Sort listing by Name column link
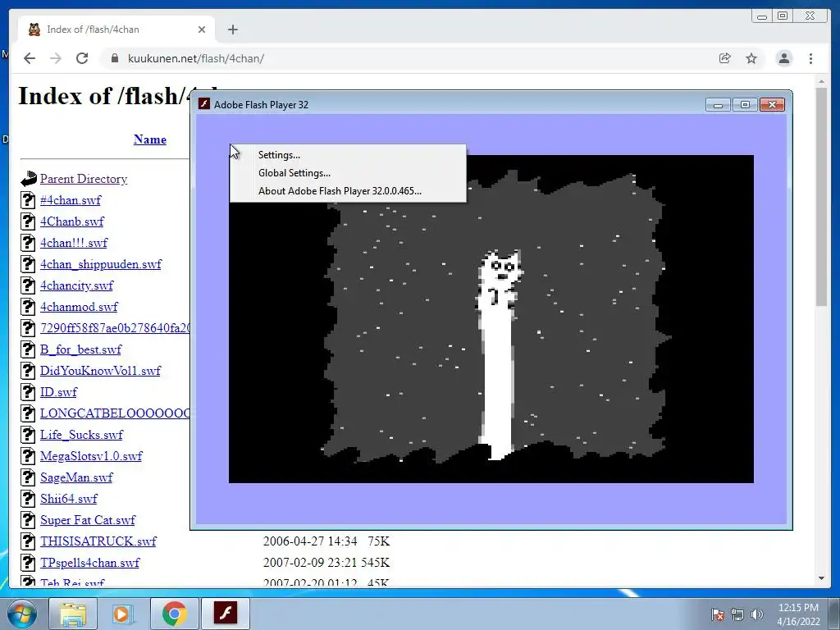The height and width of the screenshot is (630, 840). (x=150, y=139)
